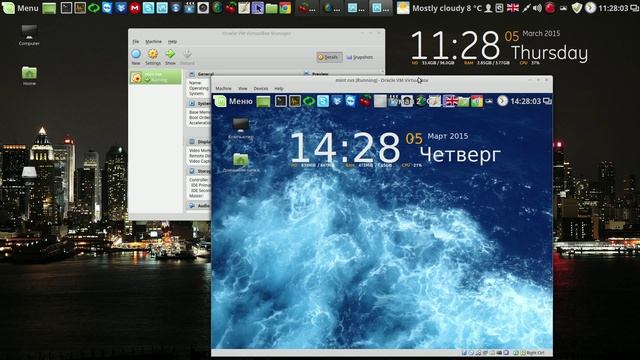Open the Home folder desktop icon on host
Viewport: 640px width, 360px height.
tap(29, 76)
